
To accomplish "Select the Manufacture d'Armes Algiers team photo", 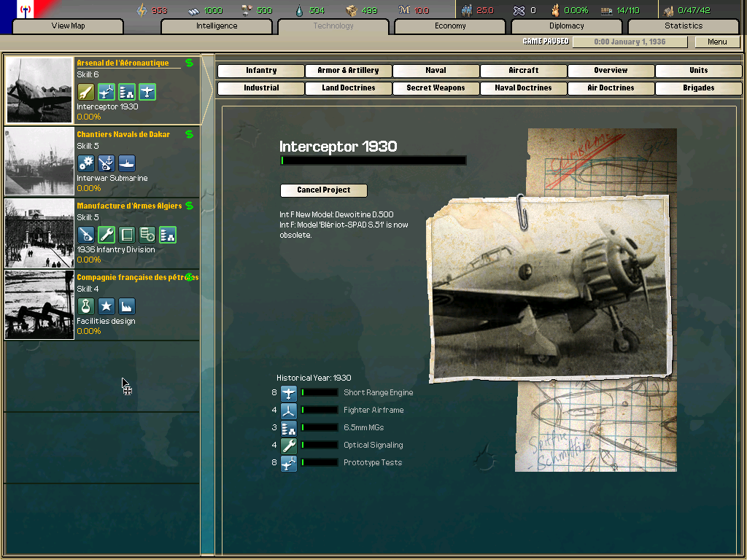I will [x=40, y=233].
